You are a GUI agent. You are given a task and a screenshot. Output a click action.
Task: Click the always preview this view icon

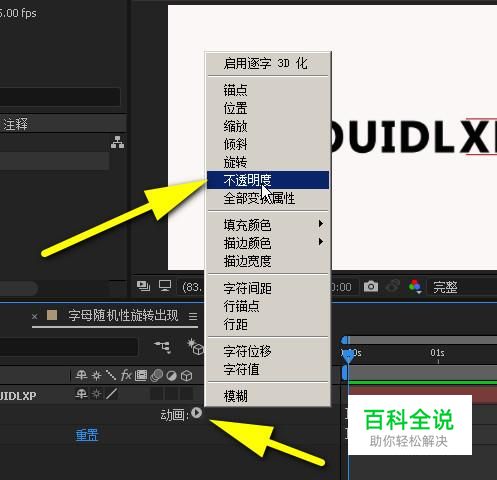tap(143, 286)
